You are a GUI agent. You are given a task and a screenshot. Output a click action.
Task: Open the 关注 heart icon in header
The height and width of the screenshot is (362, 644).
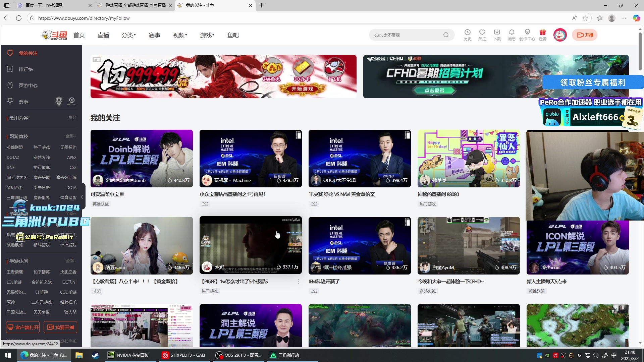point(482,35)
